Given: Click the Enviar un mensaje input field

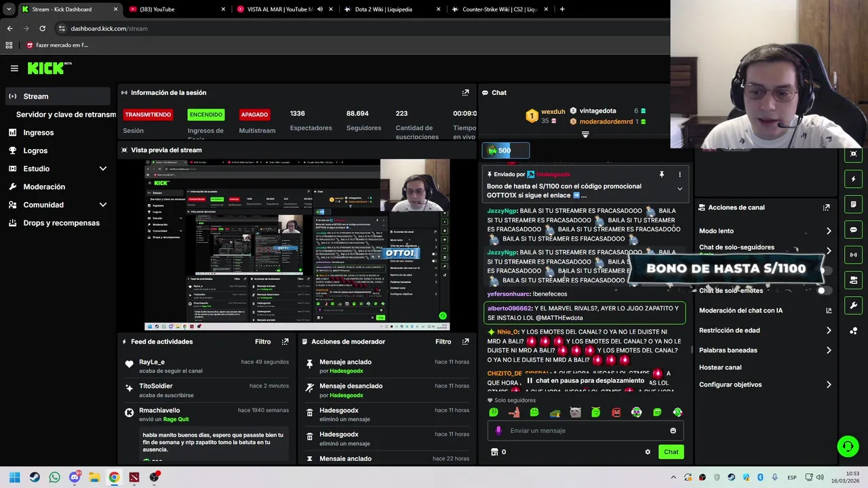Looking at the screenshot, I should [x=585, y=430].
